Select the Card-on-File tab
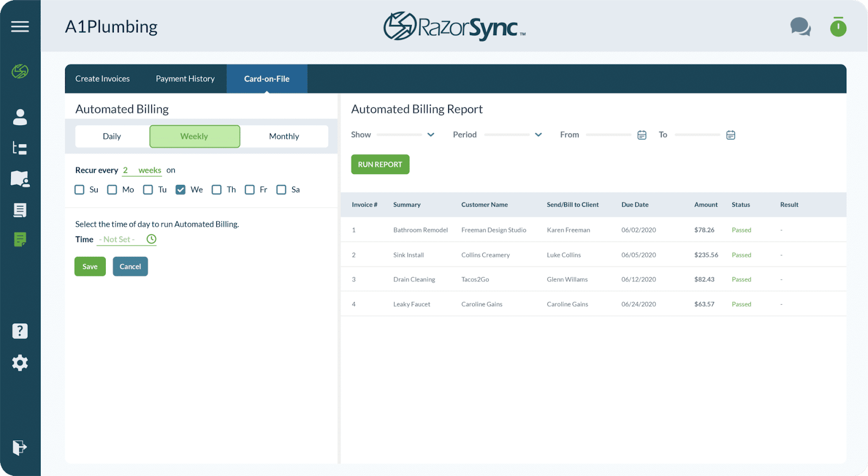This screenshot has height=476, width=868. point(267,79)
